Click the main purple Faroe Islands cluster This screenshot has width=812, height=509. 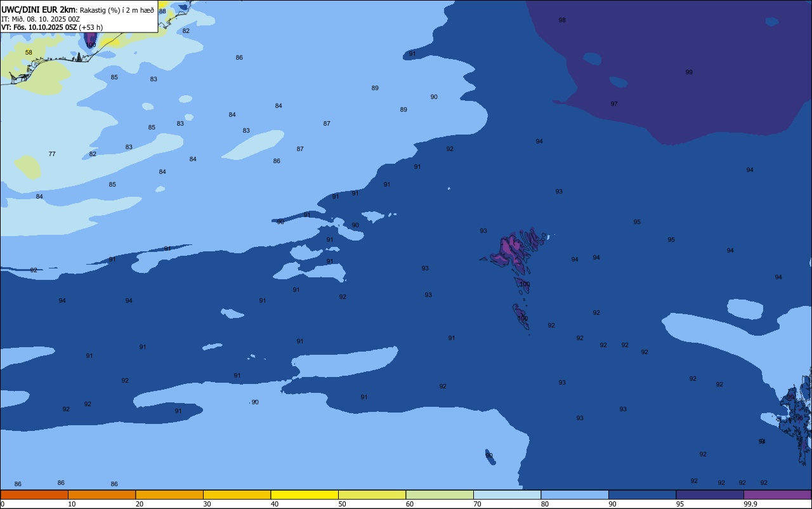pyautogui.click(x=513, y=251)
